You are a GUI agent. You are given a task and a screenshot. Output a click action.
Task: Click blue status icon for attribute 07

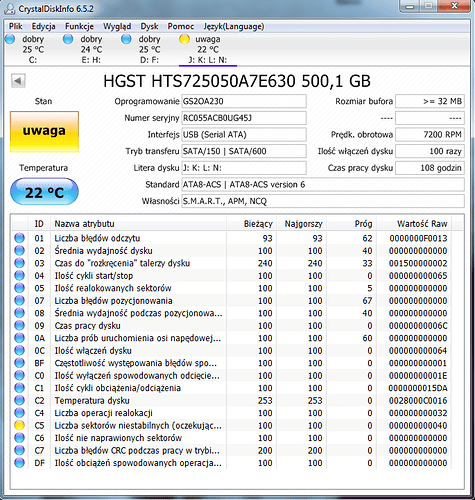(19, 301)
